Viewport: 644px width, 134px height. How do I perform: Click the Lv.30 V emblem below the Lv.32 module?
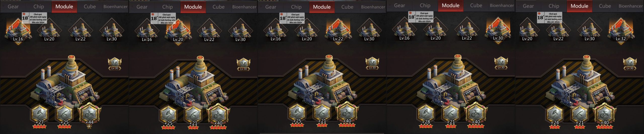630,64
